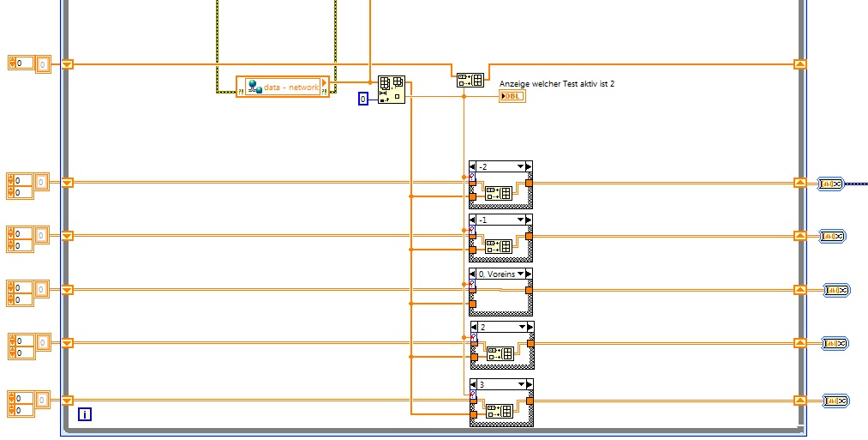The image size is (868, 440).
Task: Select array indicator terminal right of case 2 wire
Action: pos(835,344)
